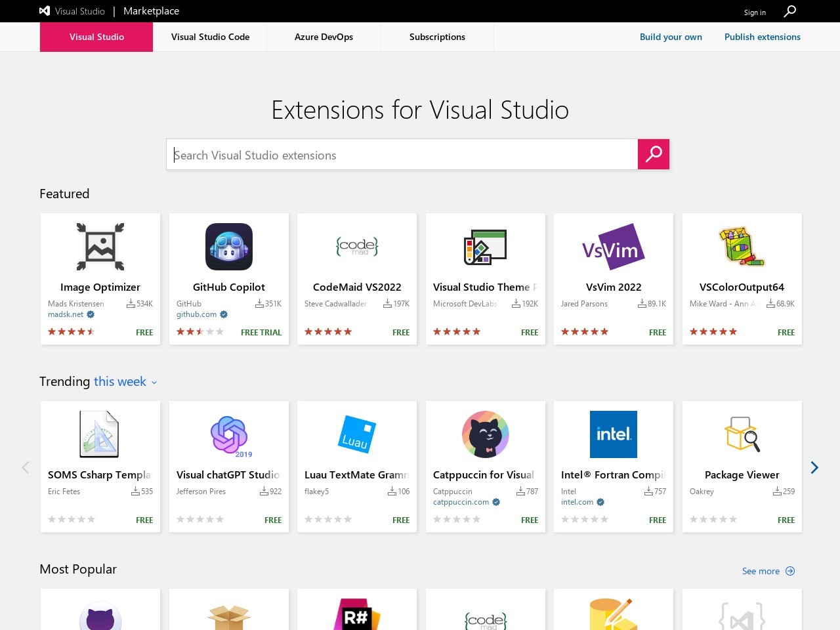This screenshot has width=840, height=630.
Task: Open the madsk.net publisher link
Action: pyautogui.click(x=66, y=314)
